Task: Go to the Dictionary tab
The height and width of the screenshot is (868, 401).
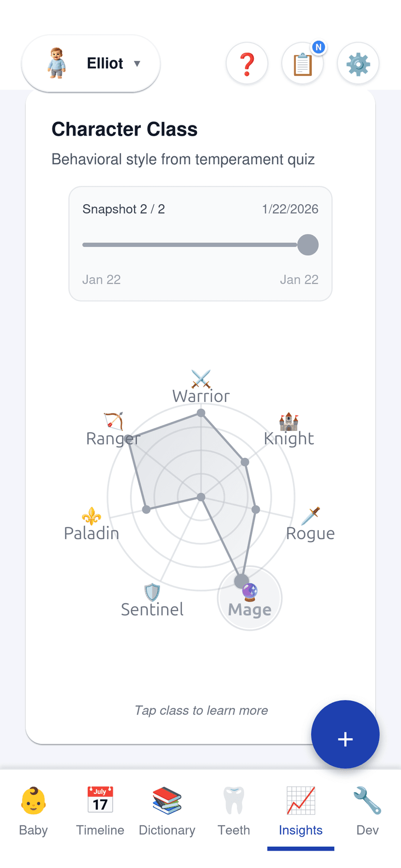Action: click(x=167, y=811)
